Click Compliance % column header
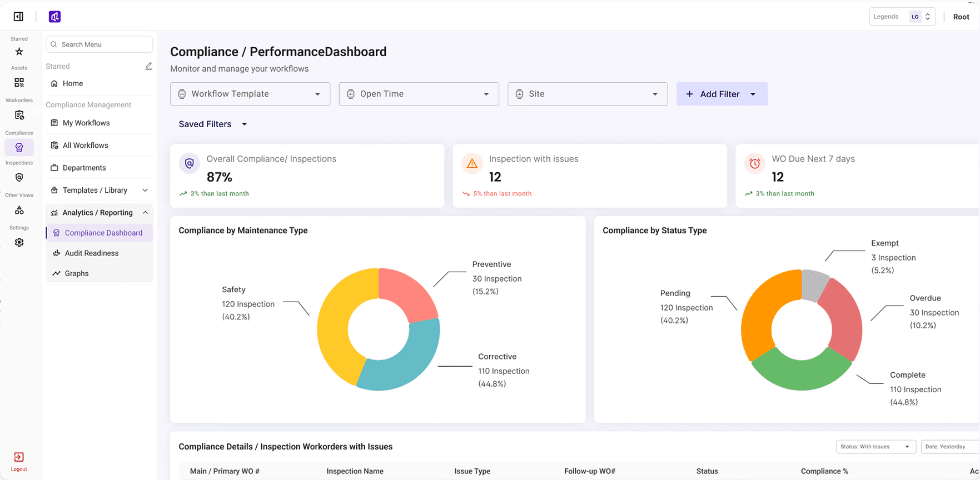Viewport: 980px width, 480px height. tap(824, 471)
